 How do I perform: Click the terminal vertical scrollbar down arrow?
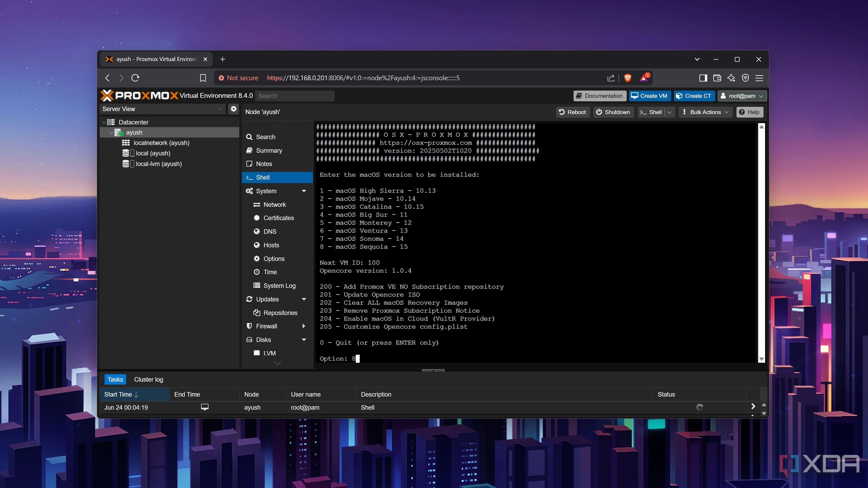[762, 359]
